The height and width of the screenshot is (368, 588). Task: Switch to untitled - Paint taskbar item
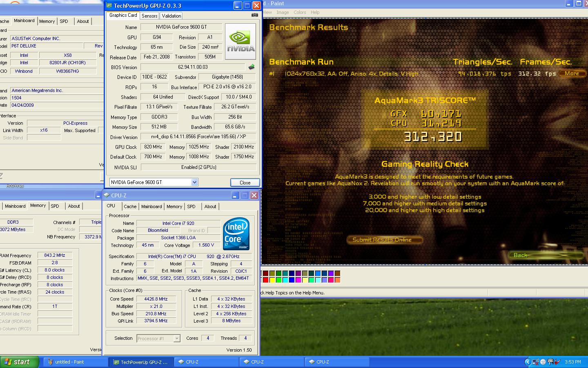click(76, 362)
